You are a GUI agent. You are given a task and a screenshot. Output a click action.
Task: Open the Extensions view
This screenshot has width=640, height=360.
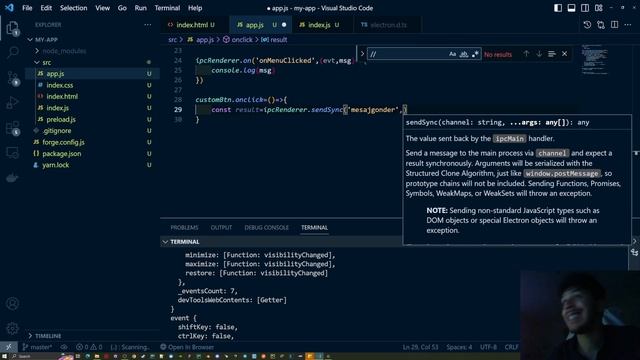coord(13,128)
